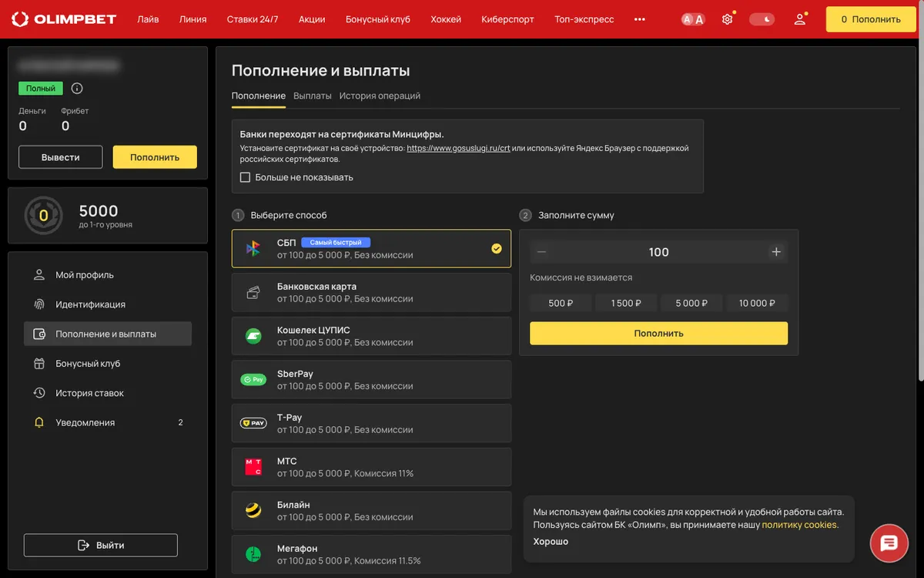The width and height of the screenshot is (924, 578).
Task: Select the Мегафон green icon
Action: 253,554
